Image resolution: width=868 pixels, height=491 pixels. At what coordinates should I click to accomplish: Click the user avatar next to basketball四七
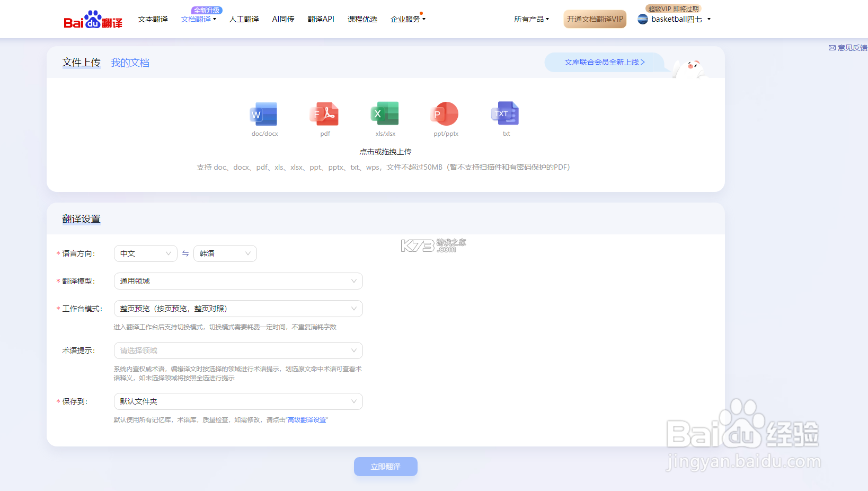point(643,19)
